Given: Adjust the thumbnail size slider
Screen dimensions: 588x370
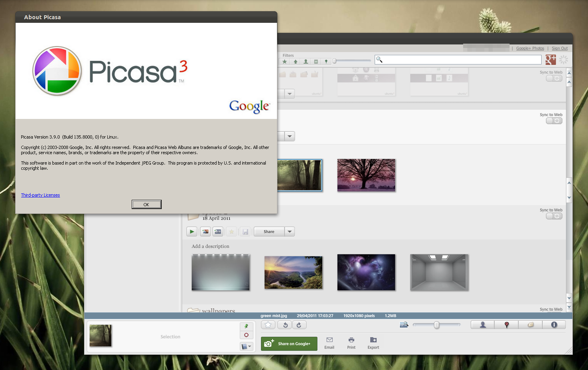Looking at the screenshot, I should (437, 325).
